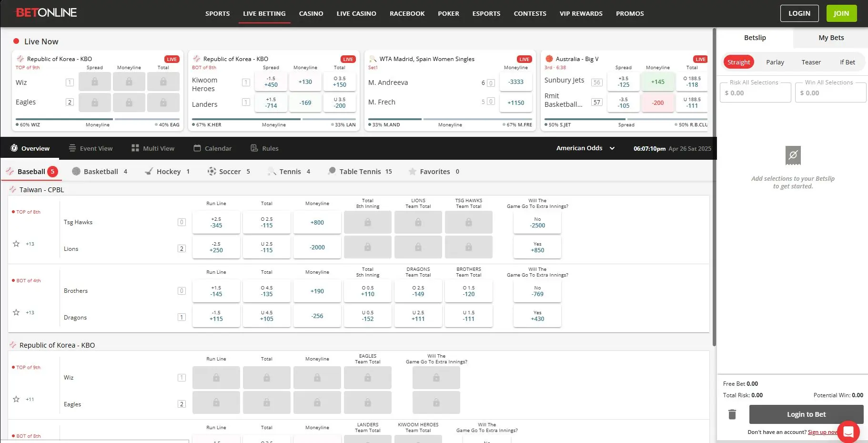Click the Soccer ball sport icon
The image size is (868, 443).
212,171
